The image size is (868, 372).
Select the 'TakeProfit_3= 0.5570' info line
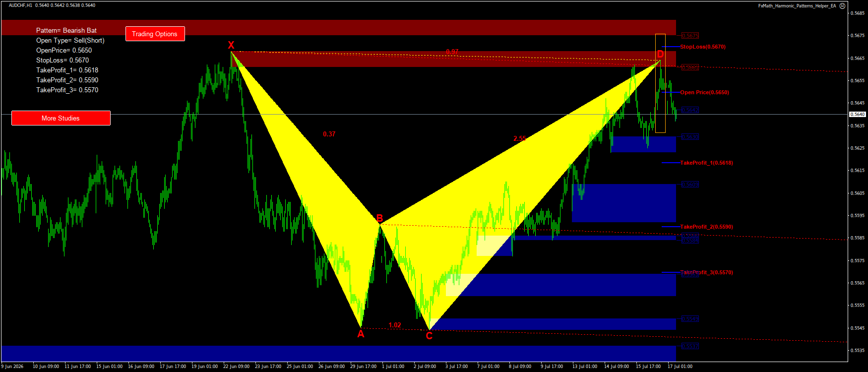(x=67, y=90)
